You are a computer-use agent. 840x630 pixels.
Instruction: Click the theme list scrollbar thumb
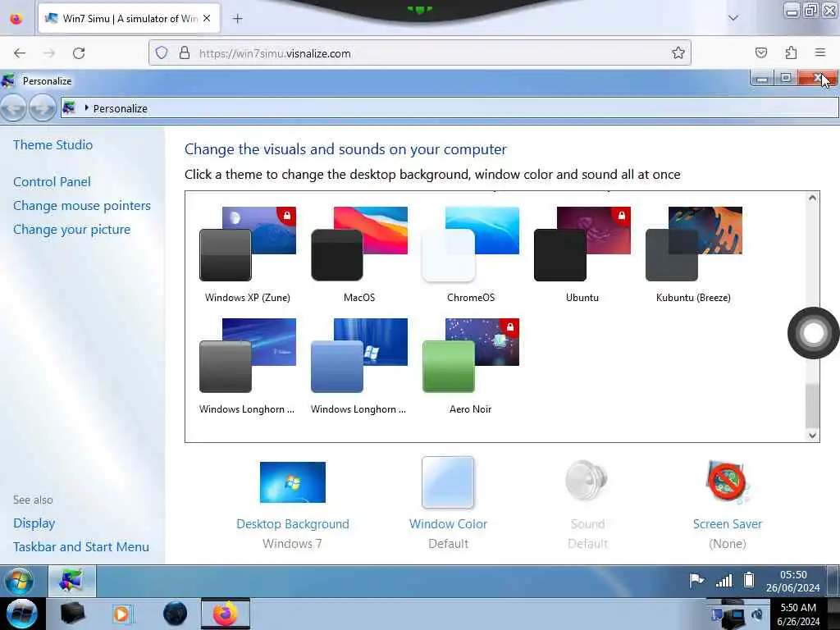(812, 405)
